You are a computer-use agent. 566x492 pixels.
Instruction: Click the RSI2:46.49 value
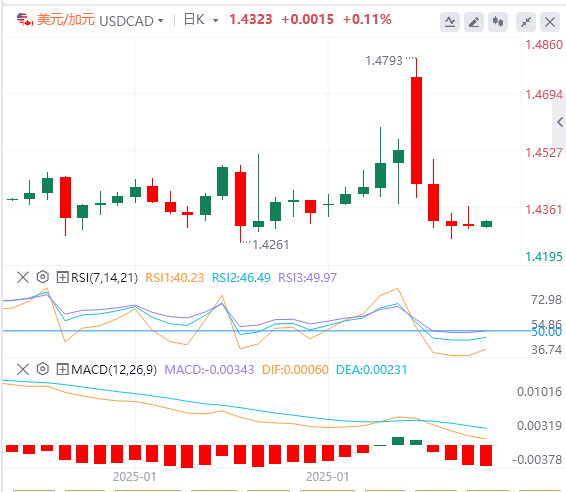[x=241, y=278]
